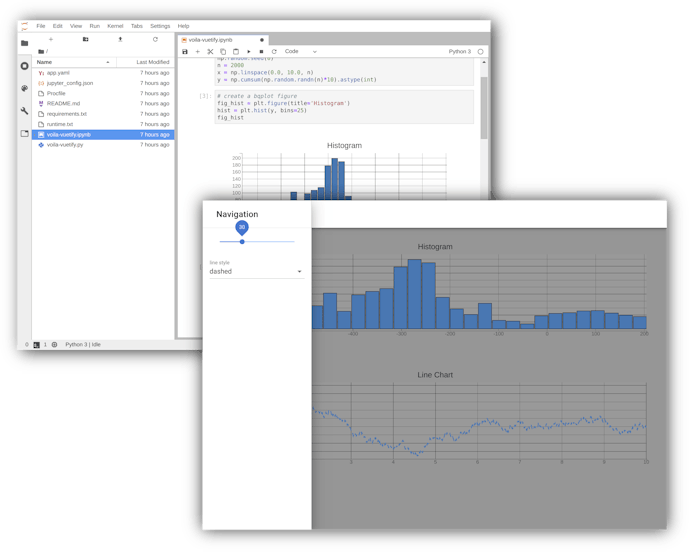Cut the selected cell
Image resolution: width=692 pixels, height=560 pixels.
point(211,52)
